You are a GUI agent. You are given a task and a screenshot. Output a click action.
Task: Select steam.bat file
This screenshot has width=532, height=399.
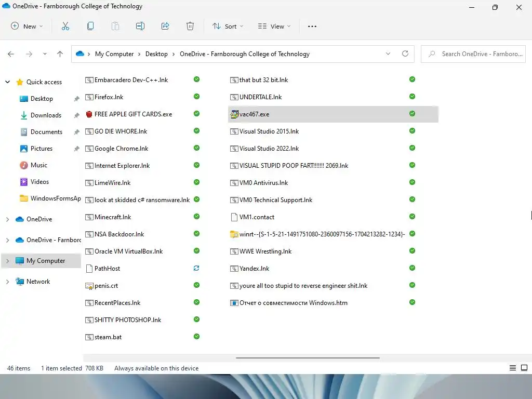click(x=108, y=337)
